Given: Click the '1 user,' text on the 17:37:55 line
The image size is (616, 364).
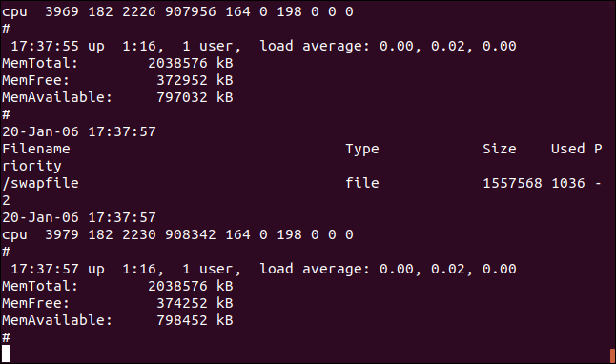Looking at the screenshot, I should pos(212,47).
